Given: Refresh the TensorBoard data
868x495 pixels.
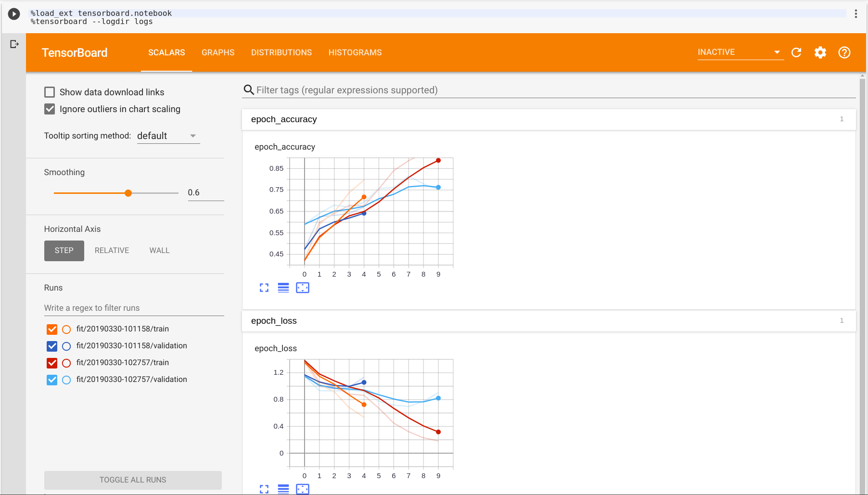Looking at the screenshot, I should coord(796,52).
